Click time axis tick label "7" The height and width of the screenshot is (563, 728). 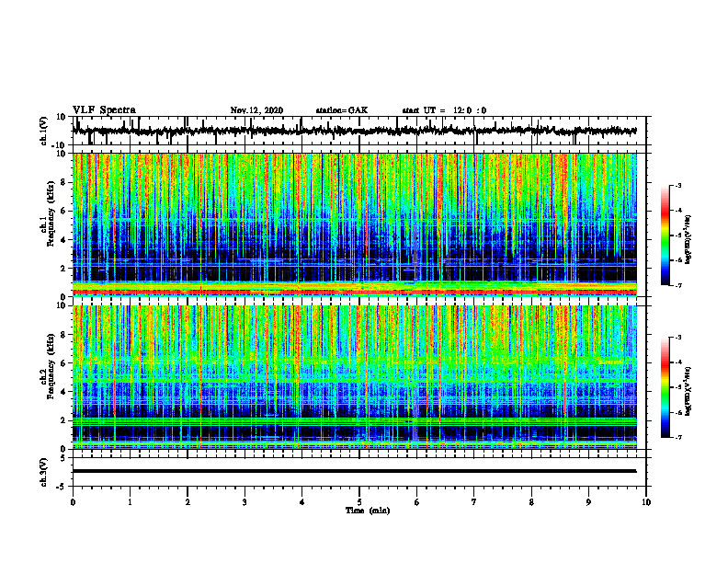(x=474, y=502)
